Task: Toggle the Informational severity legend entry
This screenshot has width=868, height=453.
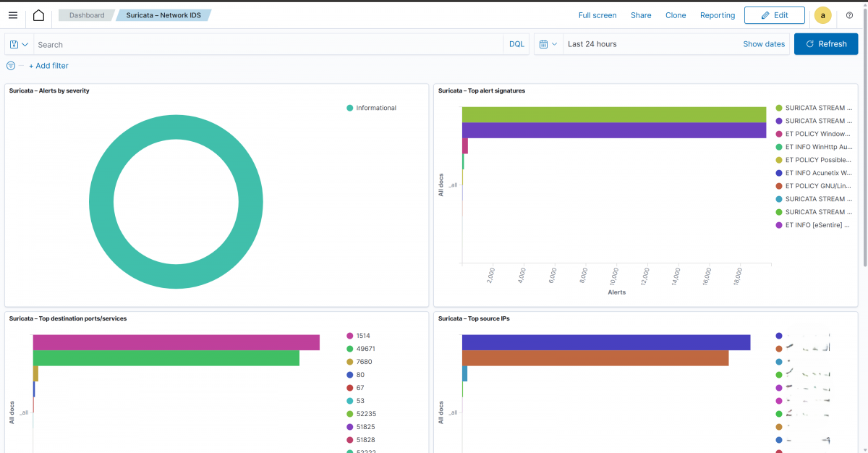Action: click(x=372, y=107)
